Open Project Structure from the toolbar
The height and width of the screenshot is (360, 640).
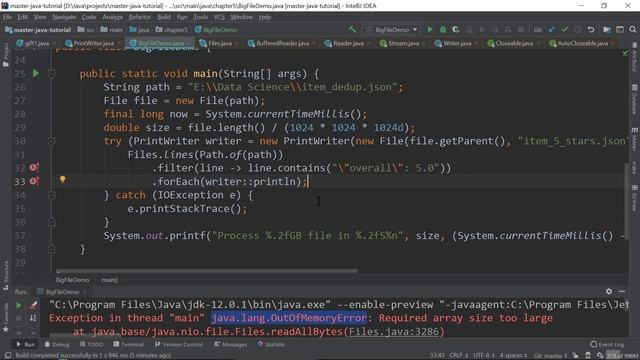tap(607, 29)
